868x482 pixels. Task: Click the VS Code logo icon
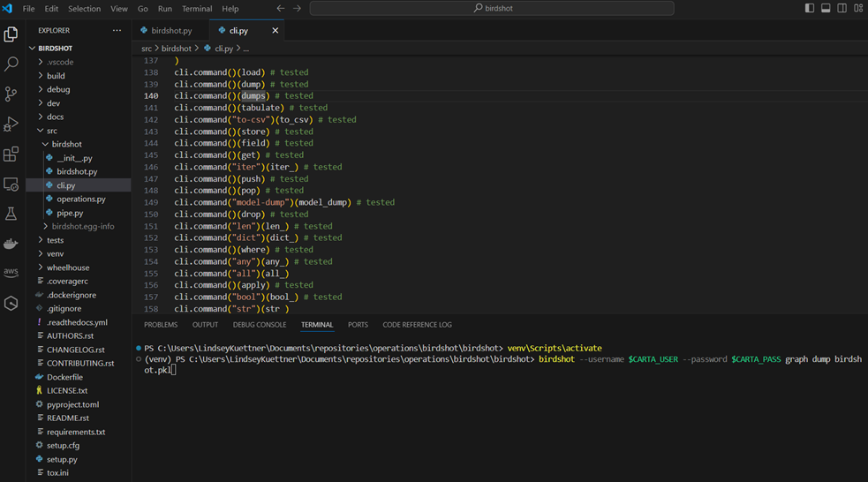click(7, 8)
